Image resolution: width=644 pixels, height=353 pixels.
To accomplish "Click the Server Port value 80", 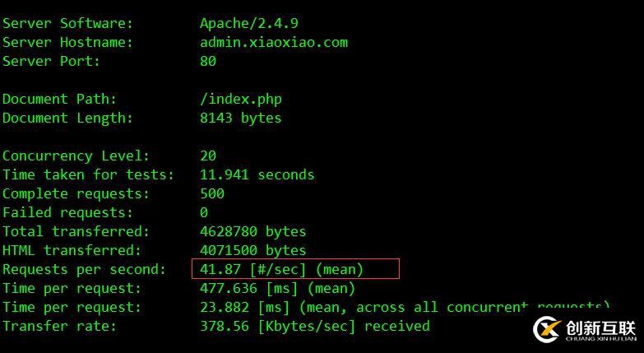I will pos(208,61).
